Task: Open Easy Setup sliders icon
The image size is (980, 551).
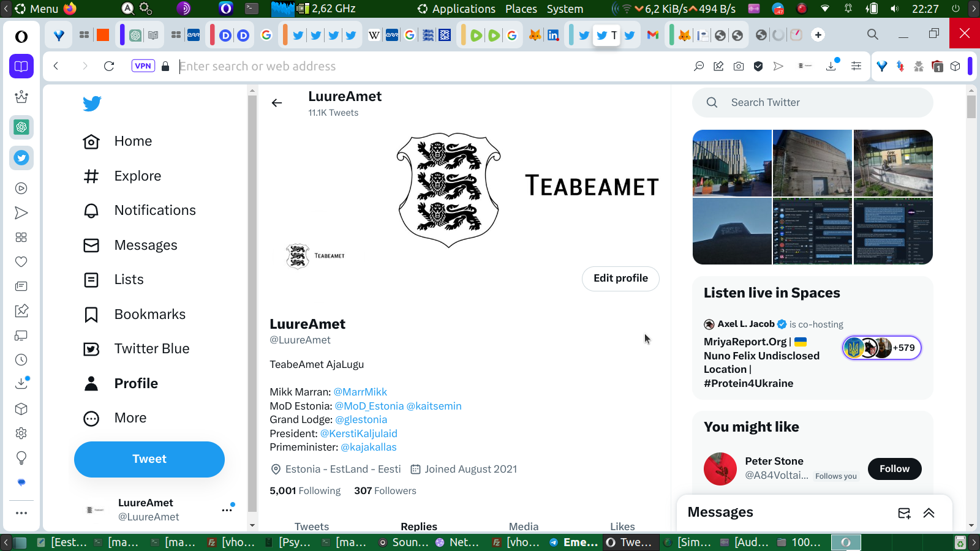Action: click(856, 66)
